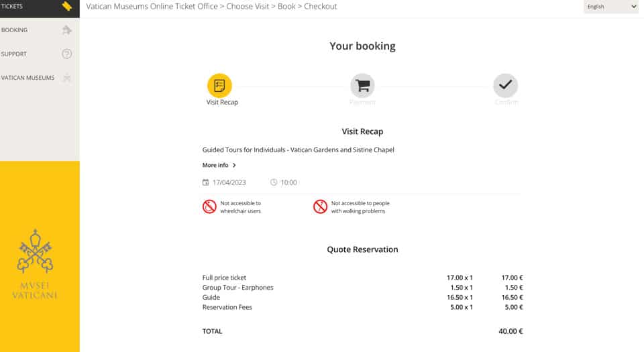Click Not accessible to people with walking problems
This screenshot has height=352, width=644.
click(x=360, y=207)
